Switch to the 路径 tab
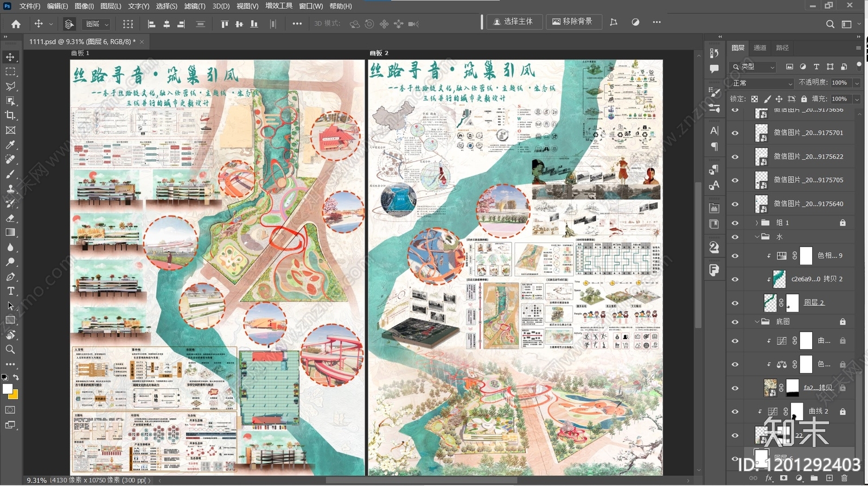The height and width of the screenshot is (486, 868). (x=782, y=48)
